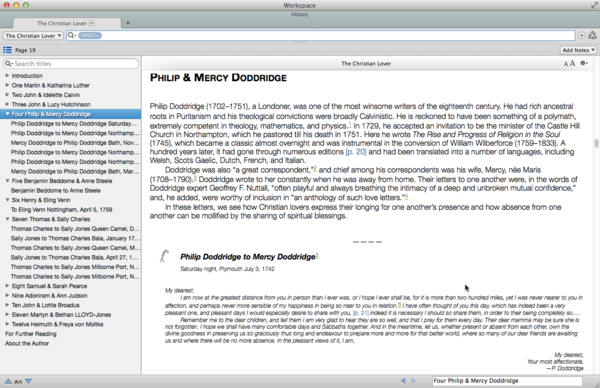The image size is (600, 388).
Task: Open footnote 4 after love letters
Action: pos(406,197)
